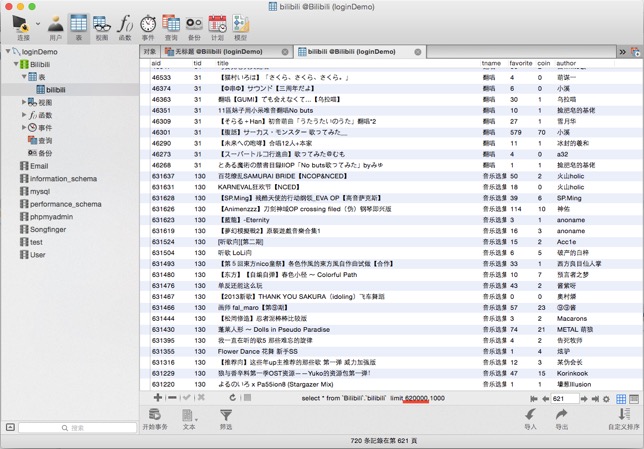Close the bilibili @Bilibili table tab
This screenshot has width=644, height=449.
(418, 52)
